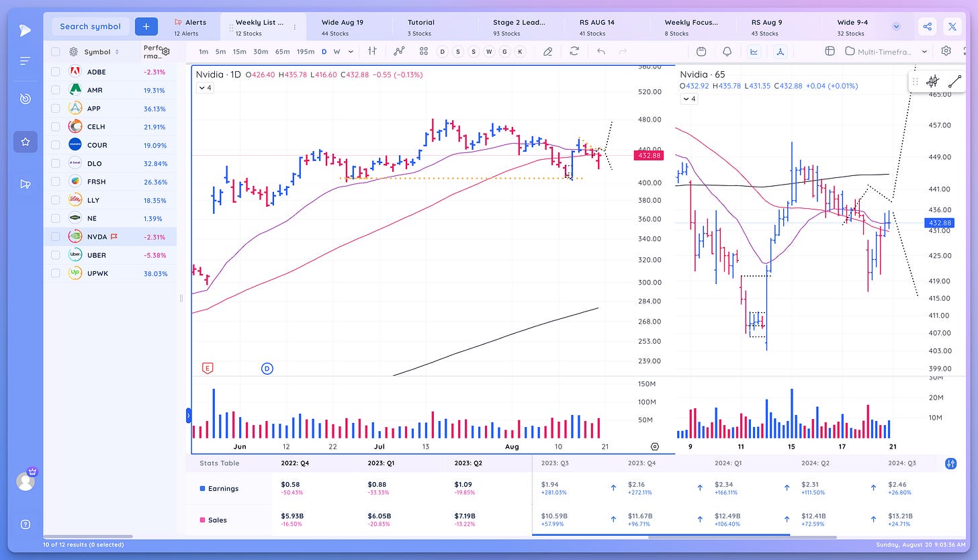Screen dimensions: 978x560
Task: Open the calendar icon in chart toolbar
Action: [701, 51]
